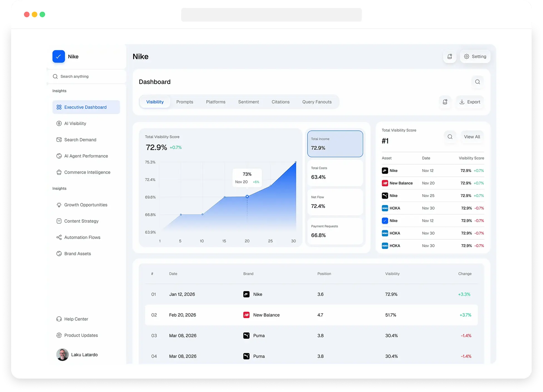Click the search icon beside View All
The height and width of the screenshot is (392, 543).
tap(450, 137)
